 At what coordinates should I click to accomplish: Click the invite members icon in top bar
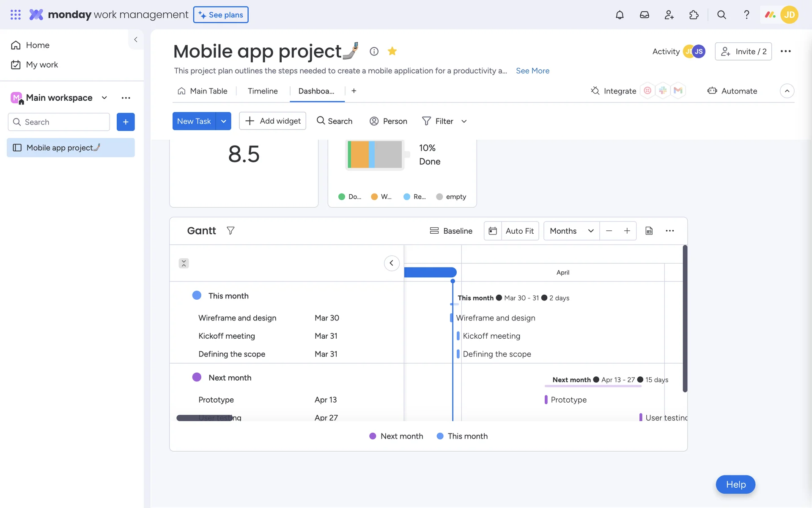coord(669,15)
